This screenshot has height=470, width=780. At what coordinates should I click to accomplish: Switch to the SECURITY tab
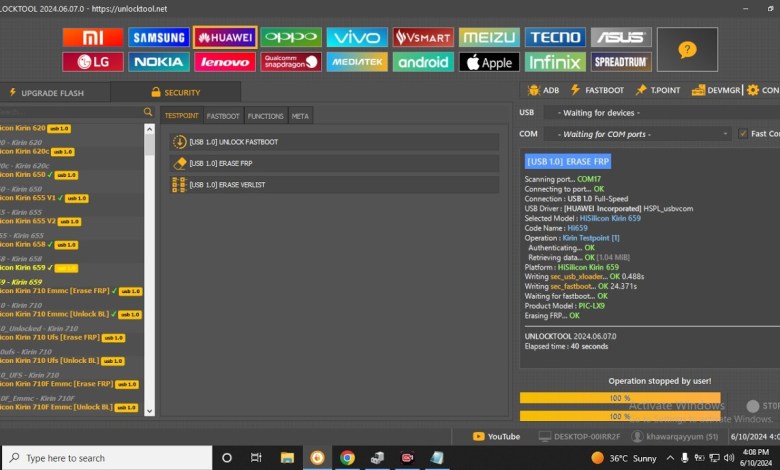(x=176, y=93)
